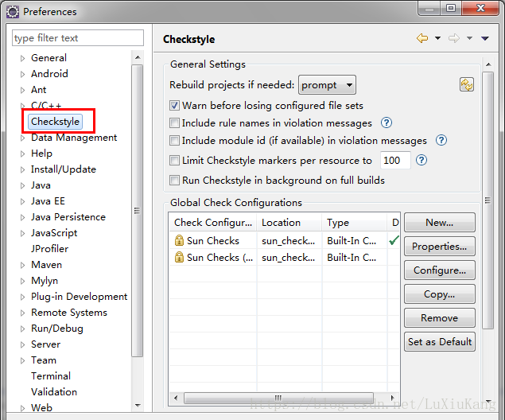The image size is (505, 420).
Task: Click help icon beside markers limit field
Action: (x=421, y=160)
